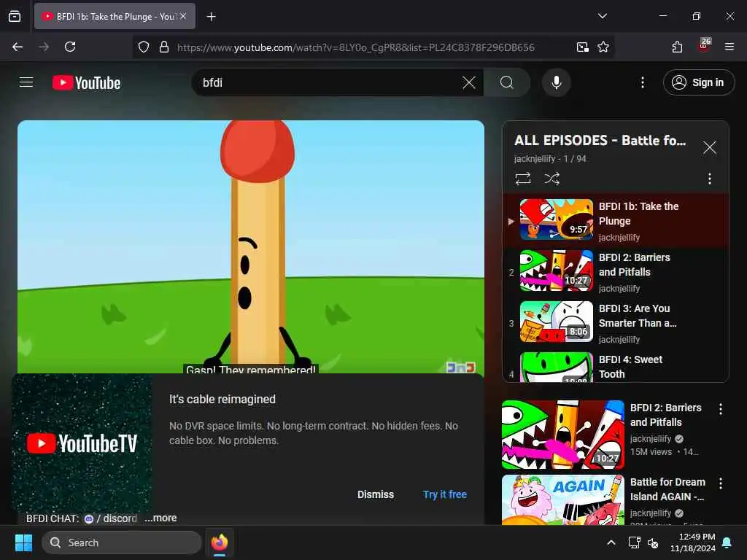
Task: Go forward in browser
Action: [44, 47]
